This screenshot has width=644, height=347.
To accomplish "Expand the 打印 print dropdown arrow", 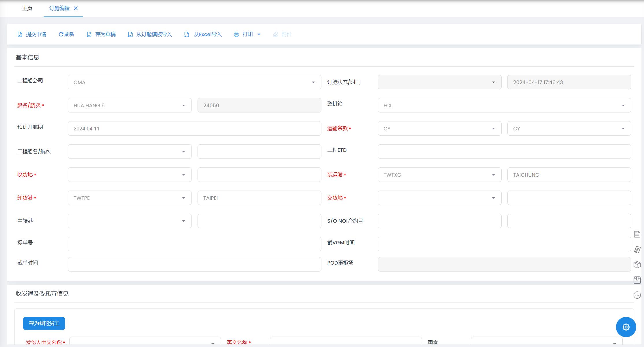I will pos(259,34).
